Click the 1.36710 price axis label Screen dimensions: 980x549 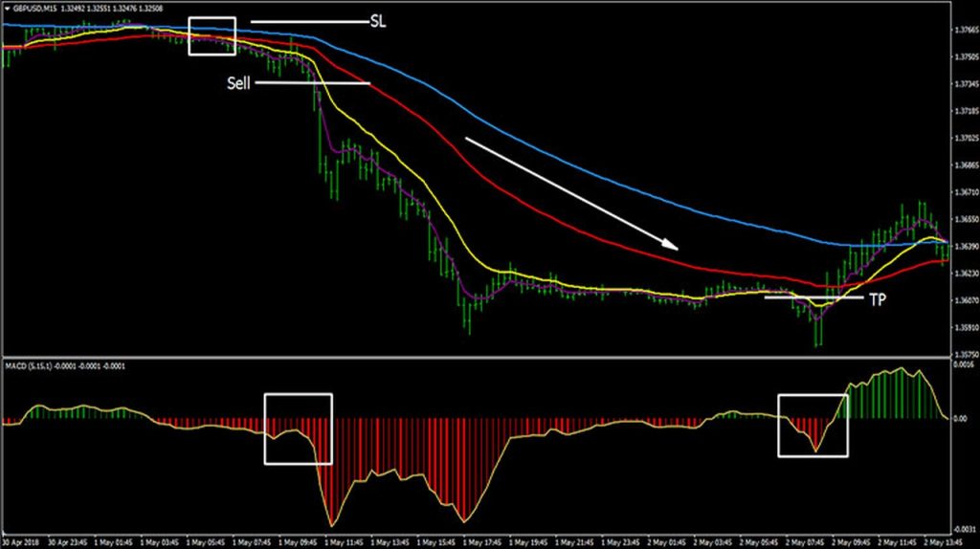tap(966, 192)
